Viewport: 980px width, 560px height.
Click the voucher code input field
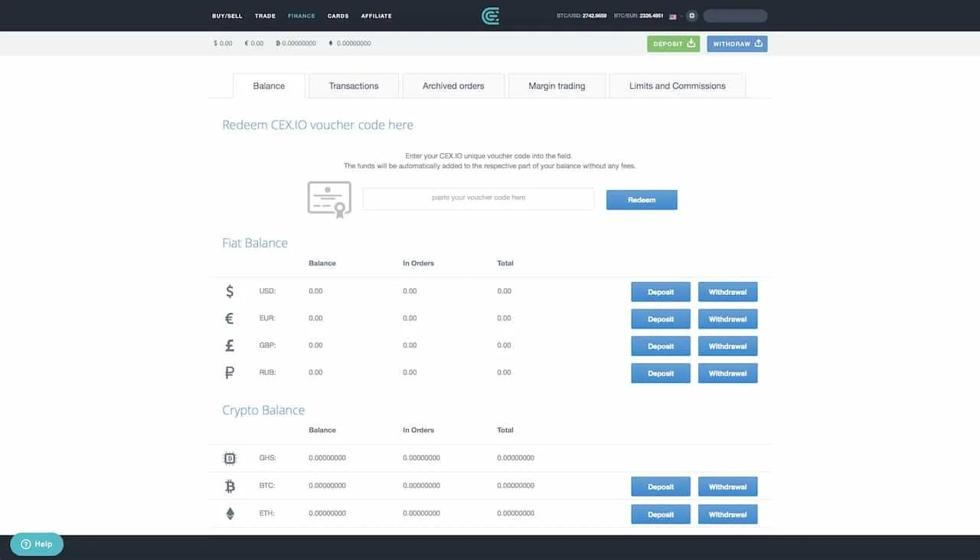[478, 198]
